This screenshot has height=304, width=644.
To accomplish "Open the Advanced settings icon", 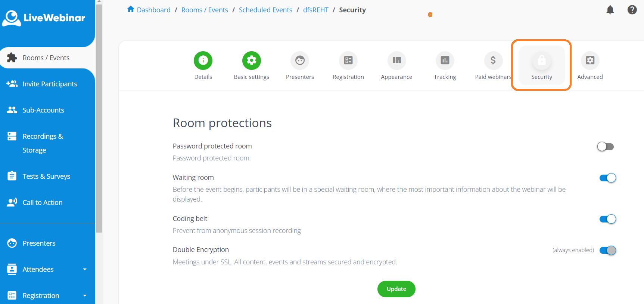I will 590,61.
